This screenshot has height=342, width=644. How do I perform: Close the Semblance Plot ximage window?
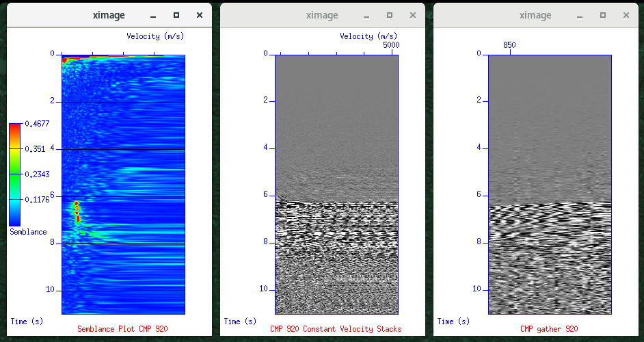click(x=199, y=15)
